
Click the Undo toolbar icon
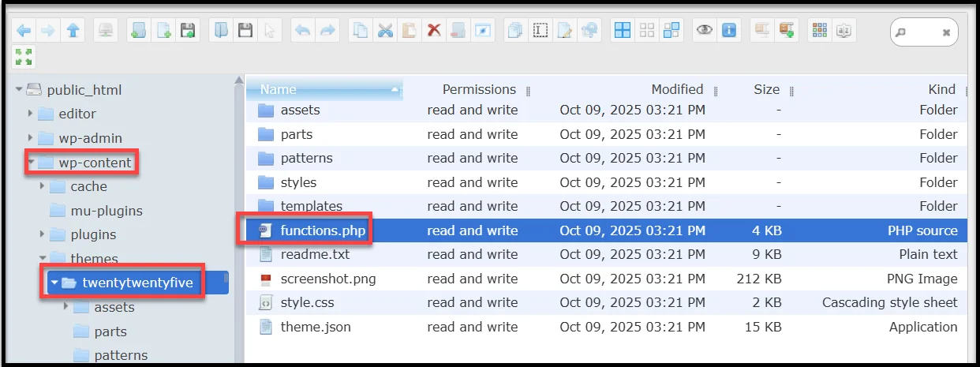[x=302, y=31]
